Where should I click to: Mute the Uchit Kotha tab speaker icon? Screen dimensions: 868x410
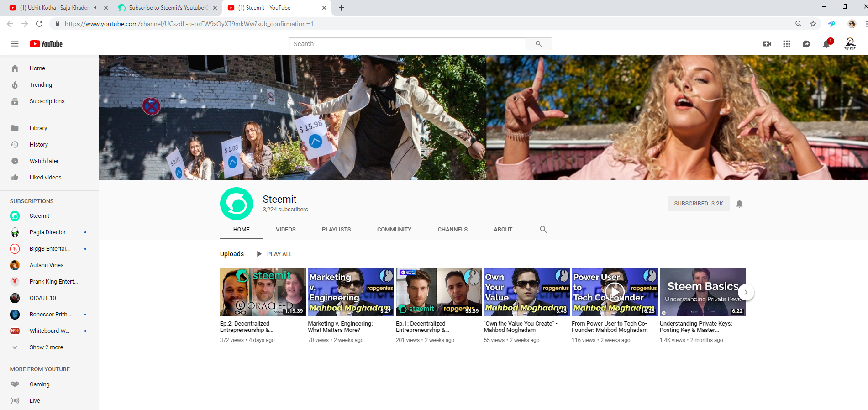coord(96,8)
